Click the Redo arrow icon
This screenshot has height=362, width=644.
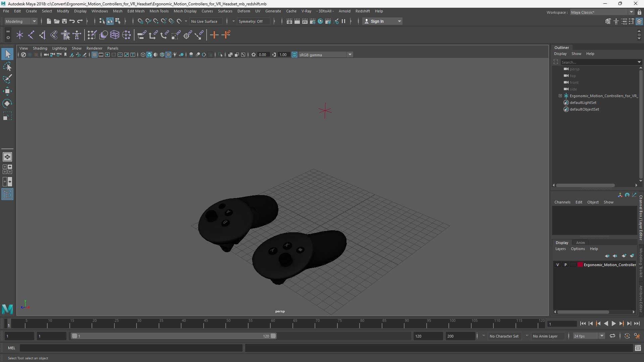pos(80,21)
